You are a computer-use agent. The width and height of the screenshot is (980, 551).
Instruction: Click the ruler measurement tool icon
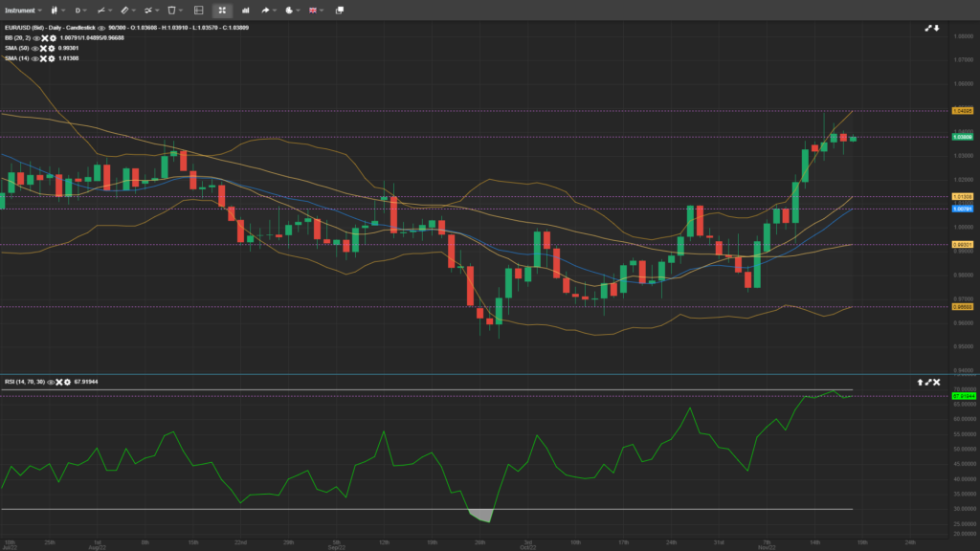124,10
